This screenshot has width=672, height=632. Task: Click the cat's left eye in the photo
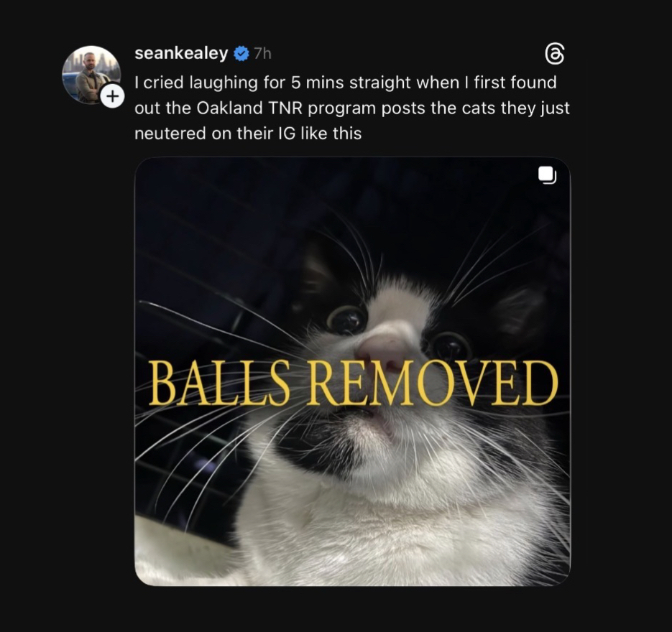tap(348, 320)
